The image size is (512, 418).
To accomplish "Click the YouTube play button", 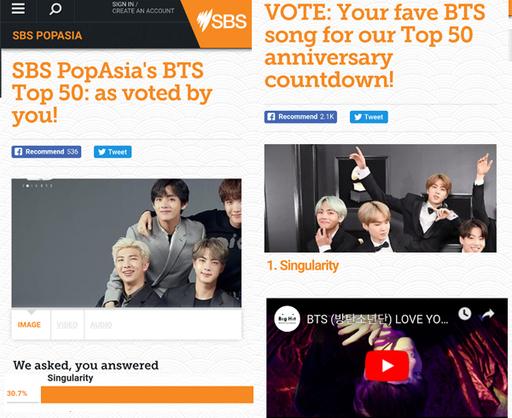I will 387,366.
